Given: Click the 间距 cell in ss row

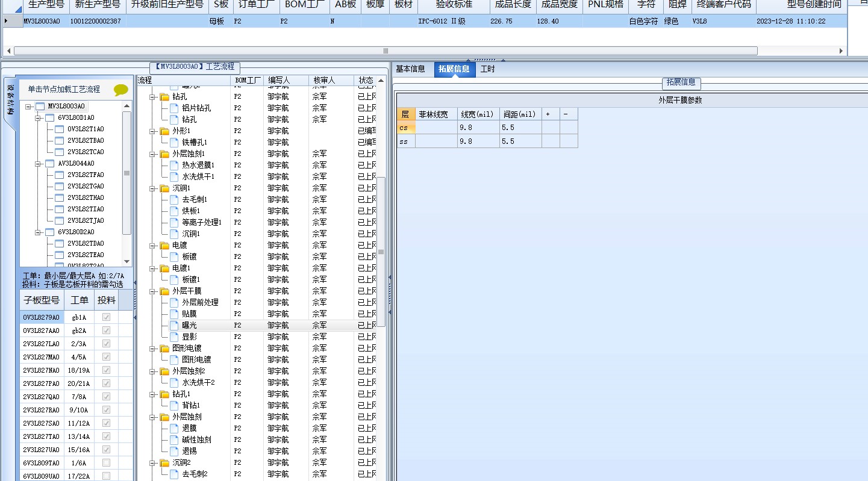Looking at the screenshot, I should pyautogui.click(x=520, y=141).
